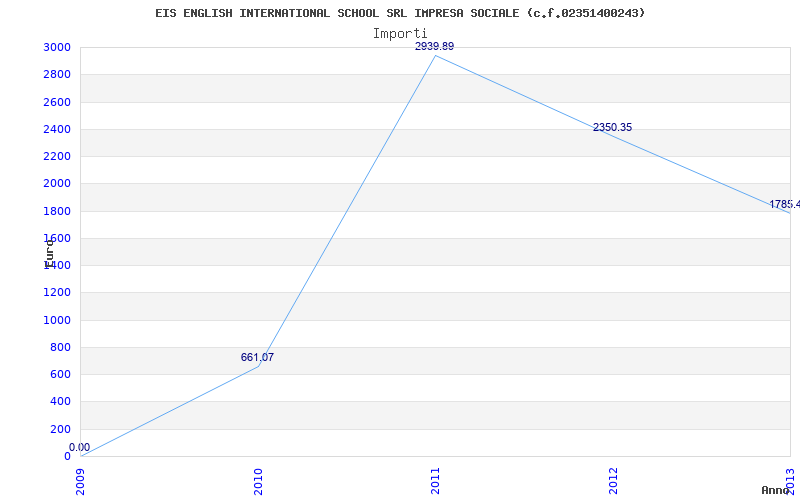Select x-axis year 2012
Image resolution: width=800 pixels, height=500 pixels.
[x=613, y=481]
